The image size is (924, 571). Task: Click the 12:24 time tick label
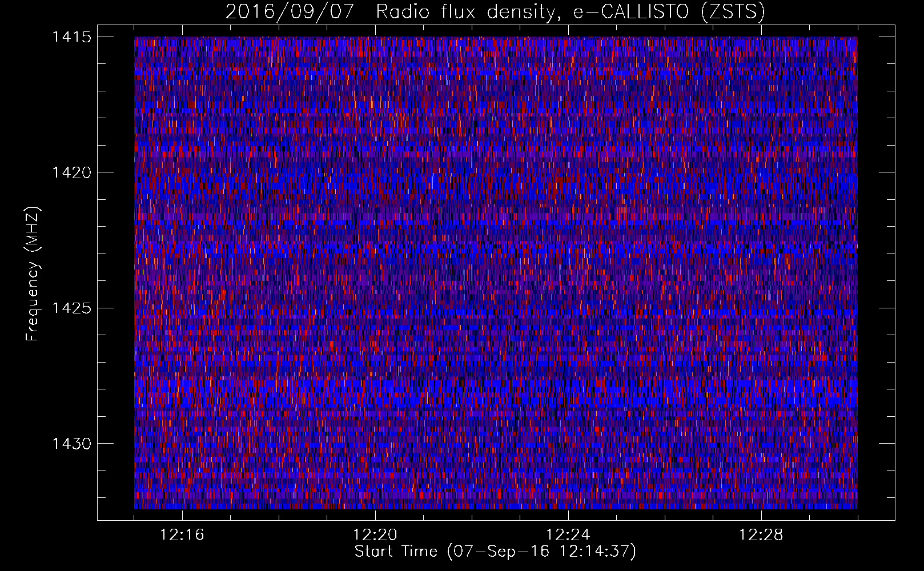click(568, 535)
